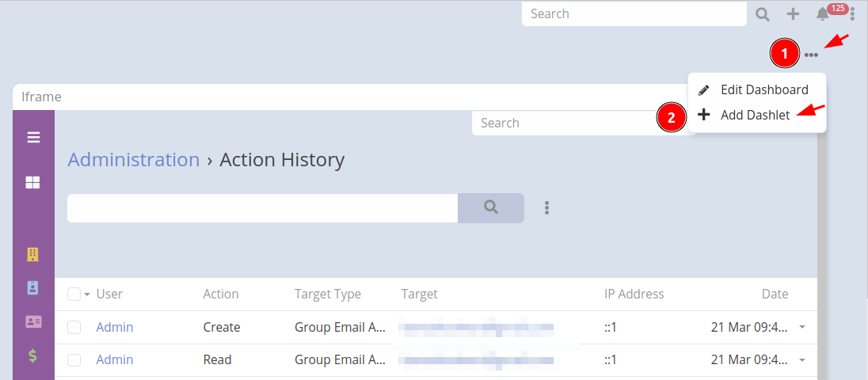The width and height of the screenshot is (868, 380).
Task: Open the yellow building icon in sidebar
Action: (33, 254)
